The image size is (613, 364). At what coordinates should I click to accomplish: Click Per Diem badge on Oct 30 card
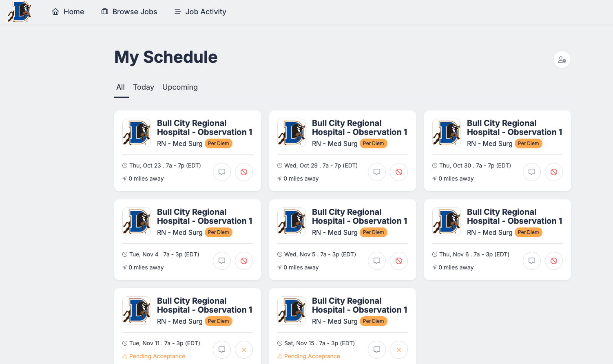528,143
